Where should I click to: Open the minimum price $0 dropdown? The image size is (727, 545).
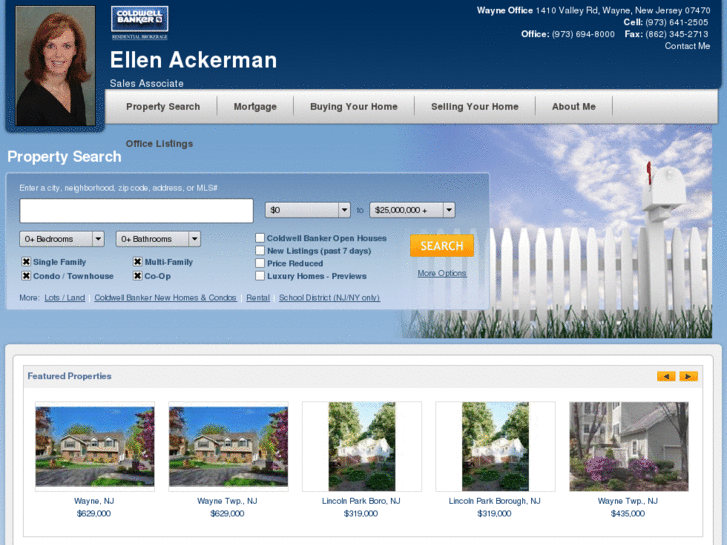click(307, 210)
